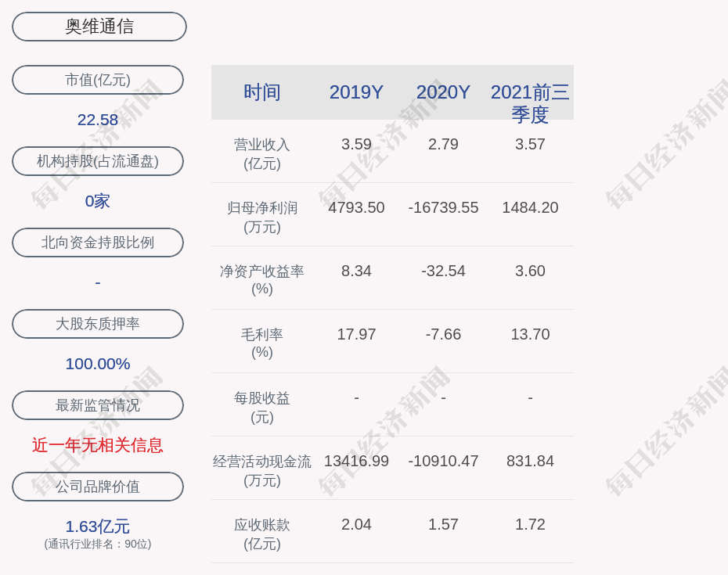Click the gross margin value -7.66

(443, 334)
